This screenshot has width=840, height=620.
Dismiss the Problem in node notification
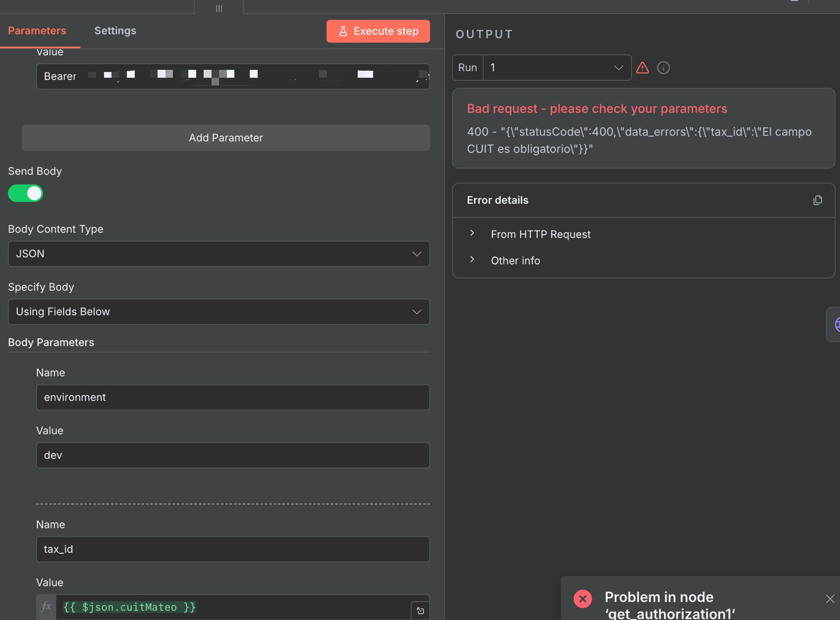tap(829, 599)
